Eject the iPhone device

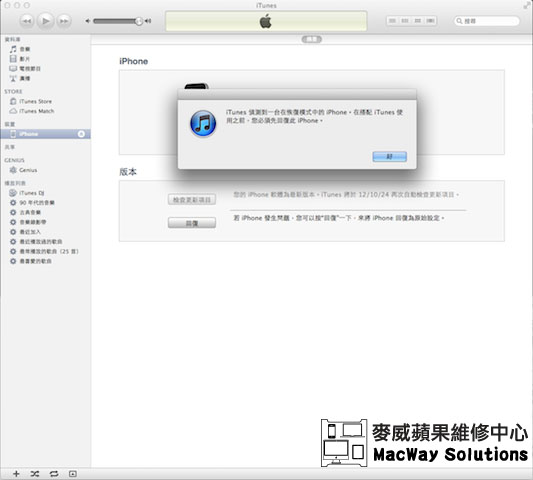pos(81,134)
